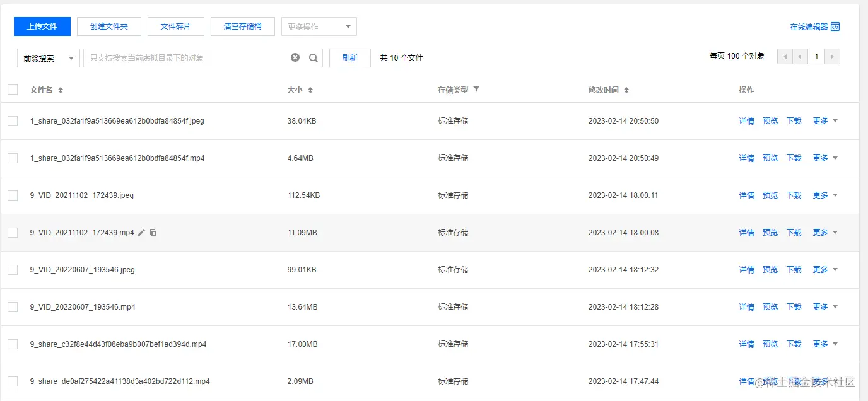Click the 每页 100 个对象 label

click(737, 56)
